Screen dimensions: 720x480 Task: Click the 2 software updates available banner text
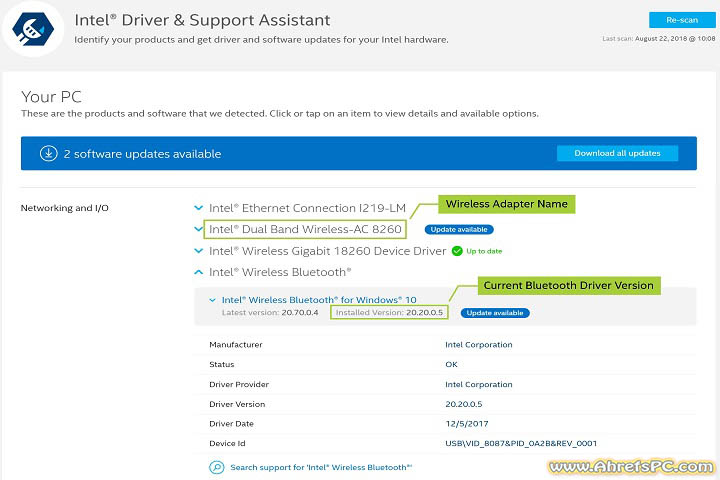pyautogui.click(x=142, y=154)
